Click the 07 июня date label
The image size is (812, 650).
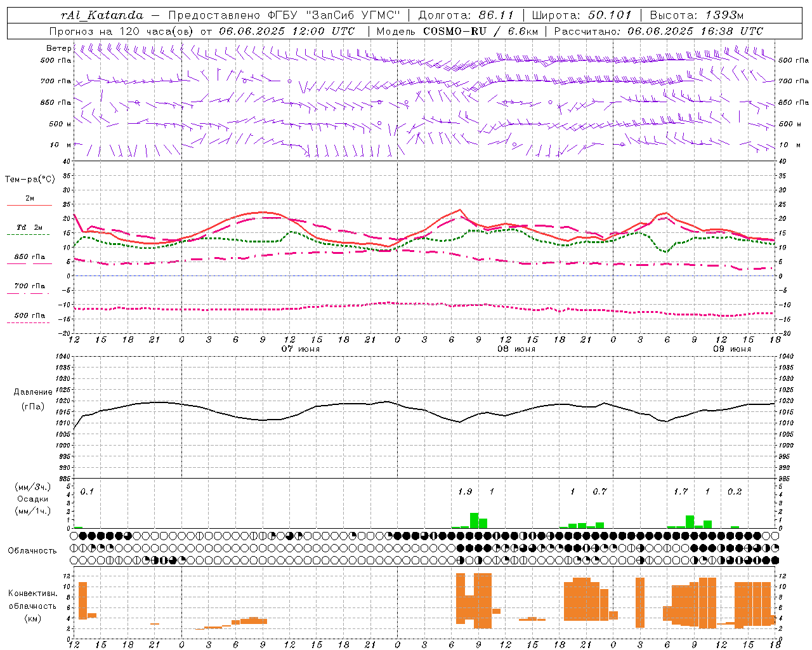[301, 349]
